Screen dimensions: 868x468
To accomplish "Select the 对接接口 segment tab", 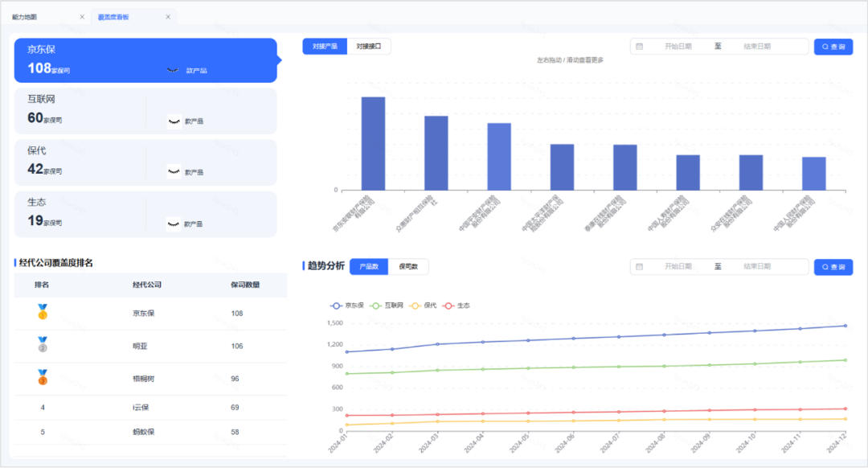I will 369,47.
